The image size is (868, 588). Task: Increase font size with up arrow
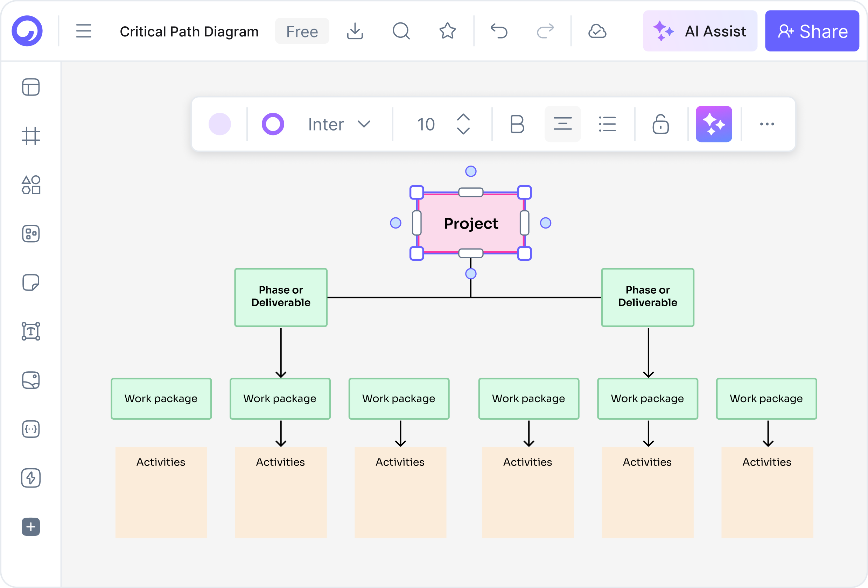click(x=463, y=117)
